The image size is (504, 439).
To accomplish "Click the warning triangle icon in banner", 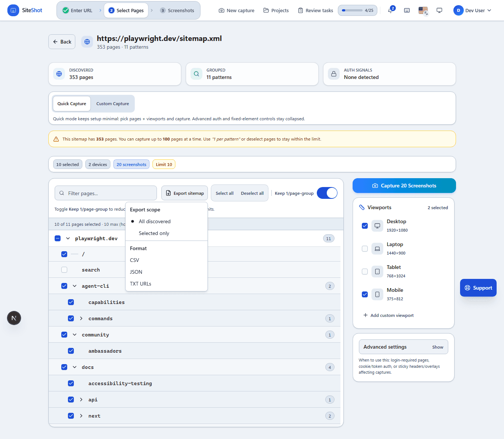I will tap(56, 139).
